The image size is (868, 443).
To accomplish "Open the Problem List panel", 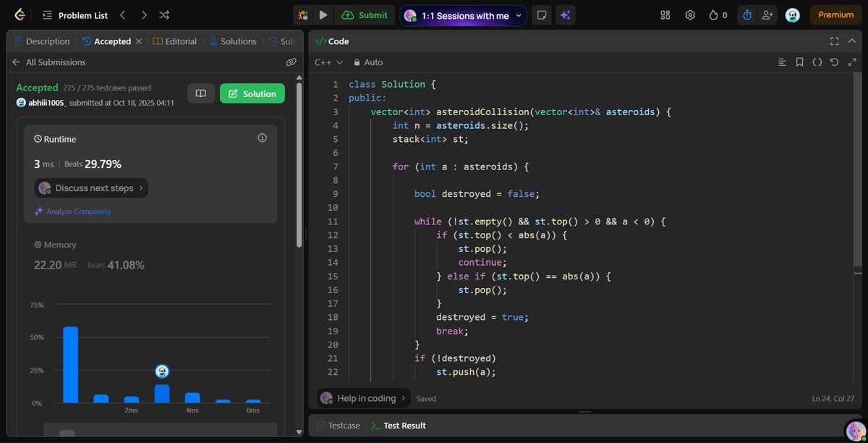I will 75,15.
